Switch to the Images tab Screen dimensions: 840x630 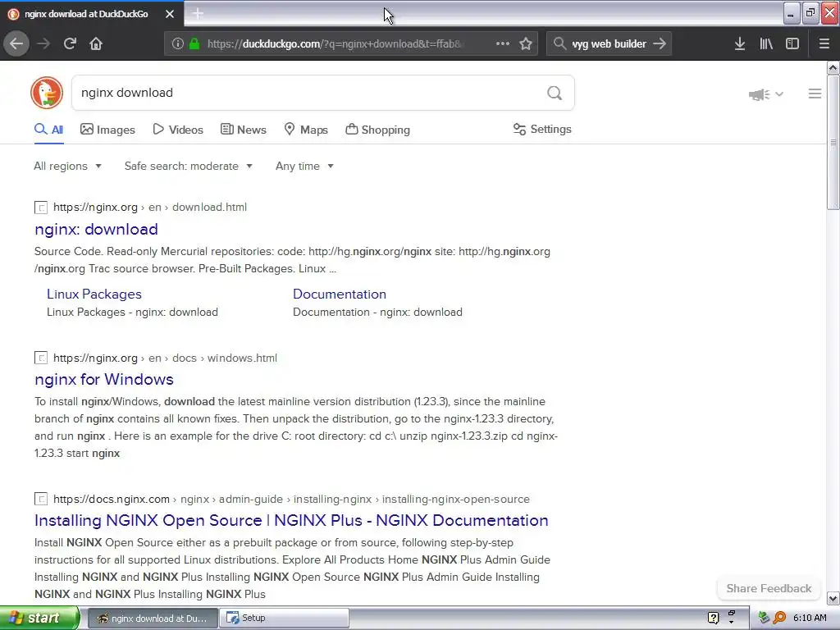pos(107,130)
